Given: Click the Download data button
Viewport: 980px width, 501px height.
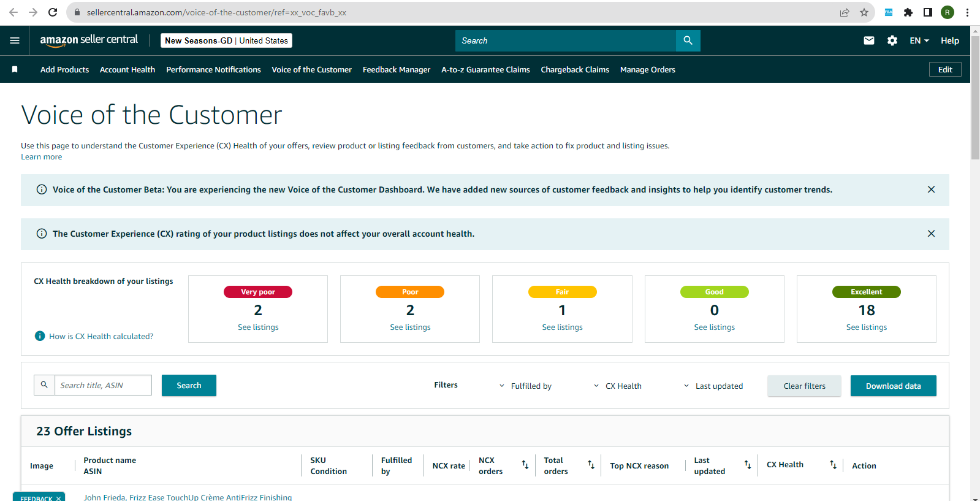Looking at the screenshot, I should (893, 386).
